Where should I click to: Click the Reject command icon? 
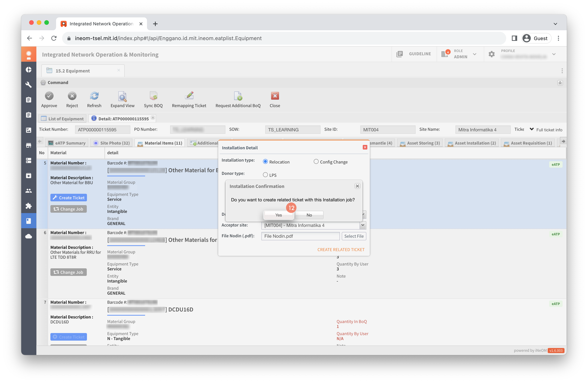point(72,96)
